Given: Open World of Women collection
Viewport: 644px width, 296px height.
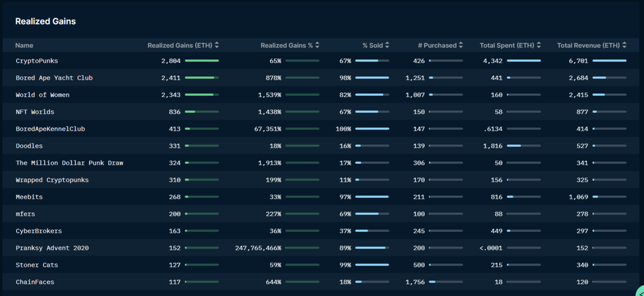Looking at the screenshot, I should [x=43, y=95].
